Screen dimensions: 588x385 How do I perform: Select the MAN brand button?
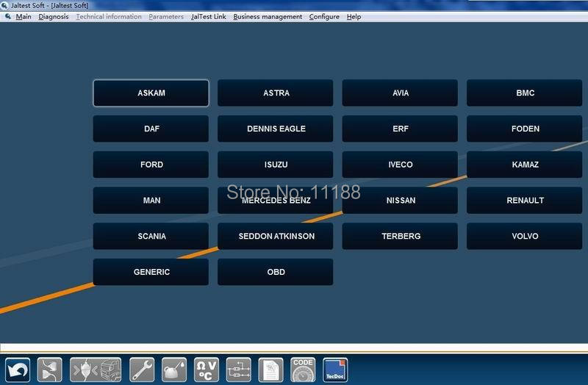(151, 200)
